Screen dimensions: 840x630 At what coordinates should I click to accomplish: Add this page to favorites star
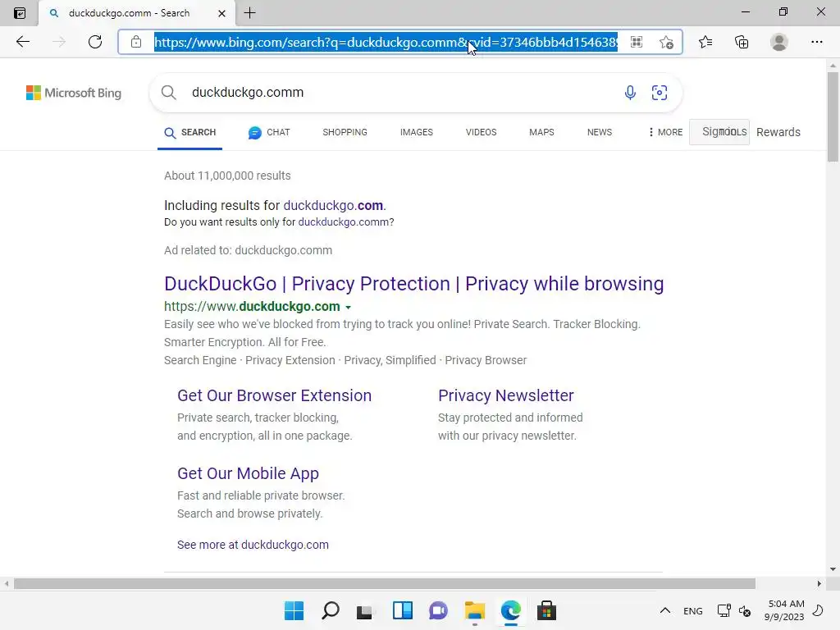pyautogui.click(x=666, y=42)
